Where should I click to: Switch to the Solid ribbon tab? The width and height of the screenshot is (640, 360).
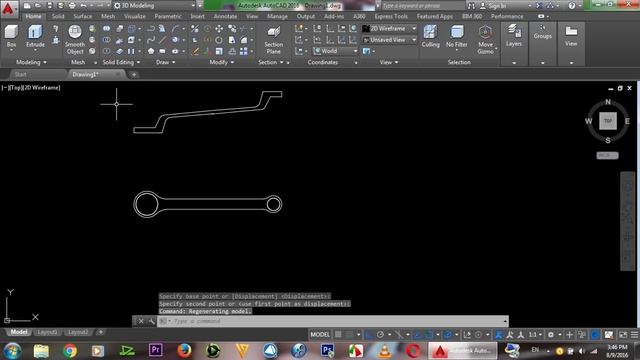[x=58, y=16]
